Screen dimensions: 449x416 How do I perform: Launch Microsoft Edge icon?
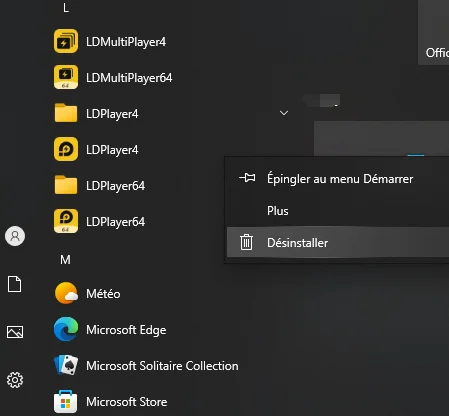click(66, 329)
